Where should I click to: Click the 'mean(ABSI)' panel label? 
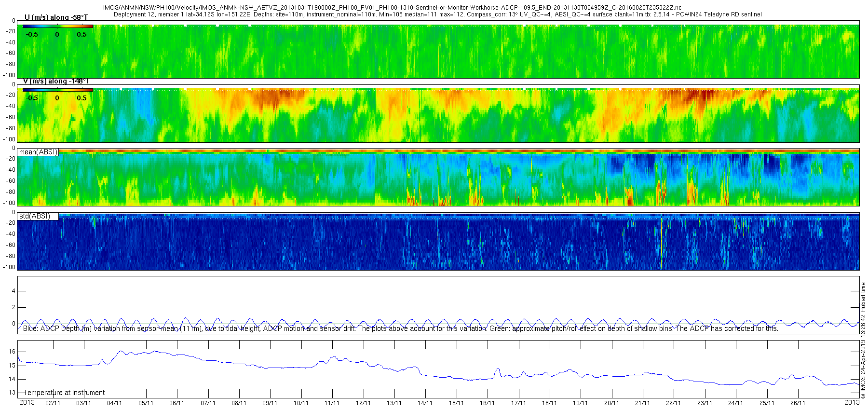(x=38, y=152)
